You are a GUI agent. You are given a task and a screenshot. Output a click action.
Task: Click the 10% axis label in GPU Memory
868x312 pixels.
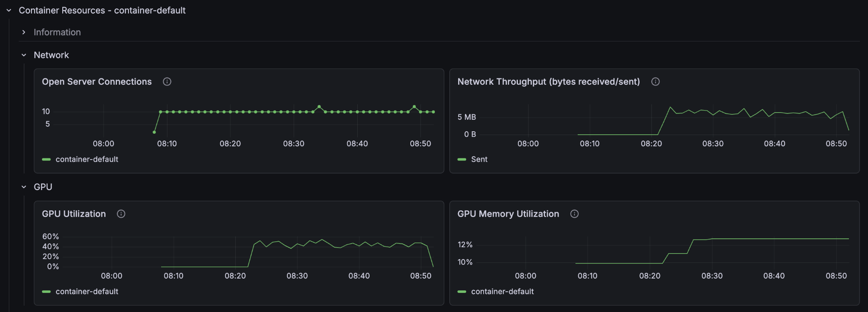pos(465,262)
